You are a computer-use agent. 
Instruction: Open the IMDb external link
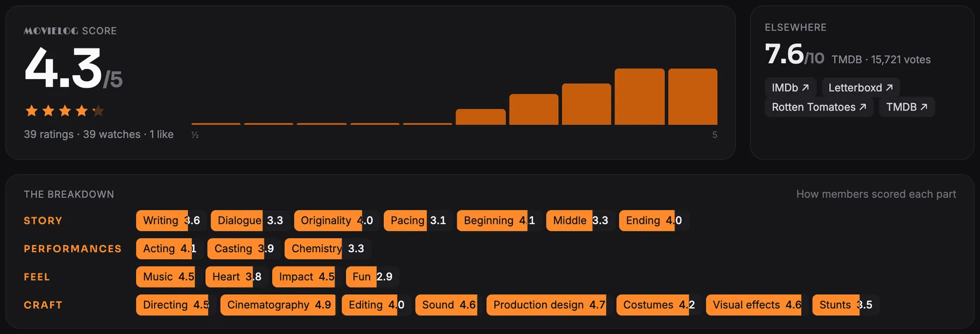(790, 88)
